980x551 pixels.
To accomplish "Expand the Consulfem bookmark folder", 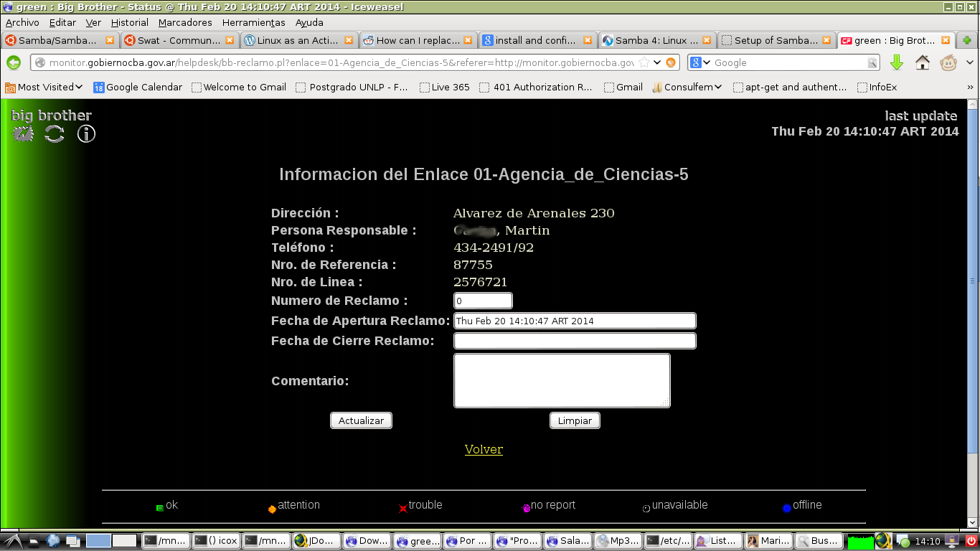I will [687, 88].
